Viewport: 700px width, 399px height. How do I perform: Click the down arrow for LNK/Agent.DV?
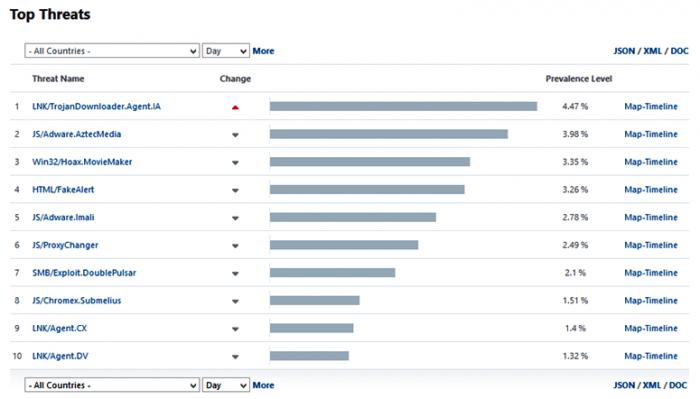[235, 357]
